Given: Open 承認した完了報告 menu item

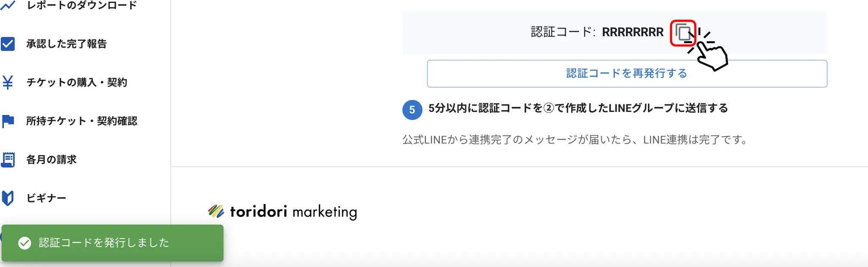Looking at the screenshot, I should click(67, 44).
